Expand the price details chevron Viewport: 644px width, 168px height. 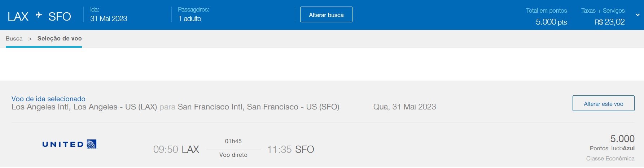pyautogui.click(x=638, y=15)
